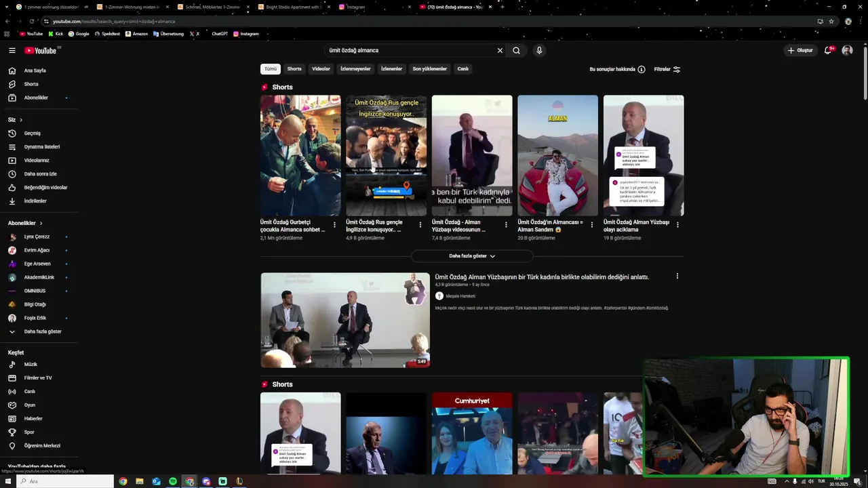Viewport: 868px width, 488px height.
Task: Expand the Abonelikler section heading chevron
Action: click(x=41, y=223)
